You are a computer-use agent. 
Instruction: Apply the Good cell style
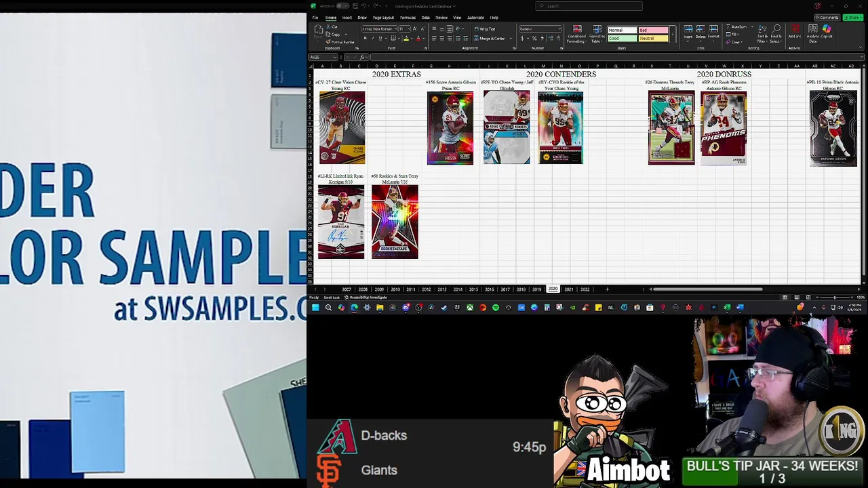coord(623,39)
